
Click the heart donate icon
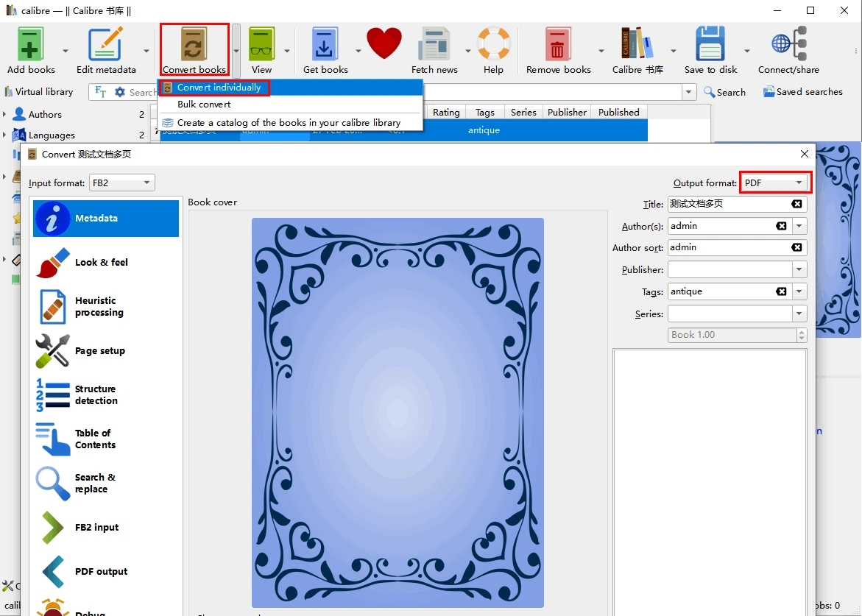click(384, 44)
